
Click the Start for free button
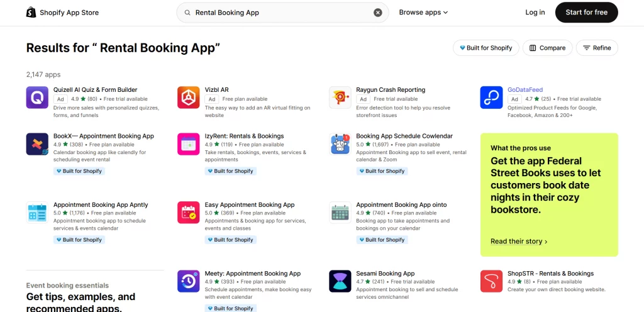pyautogui.click(x=587, y=13)
